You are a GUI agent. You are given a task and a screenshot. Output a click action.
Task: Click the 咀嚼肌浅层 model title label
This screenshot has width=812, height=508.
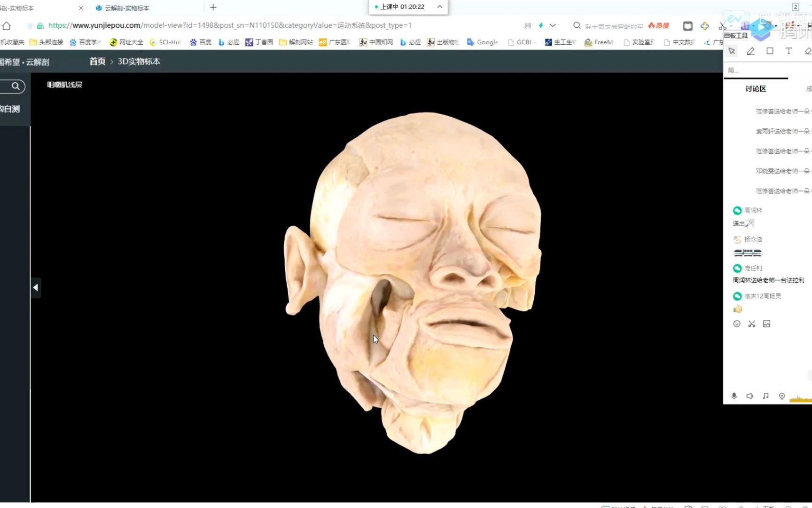tap(64, 85)
